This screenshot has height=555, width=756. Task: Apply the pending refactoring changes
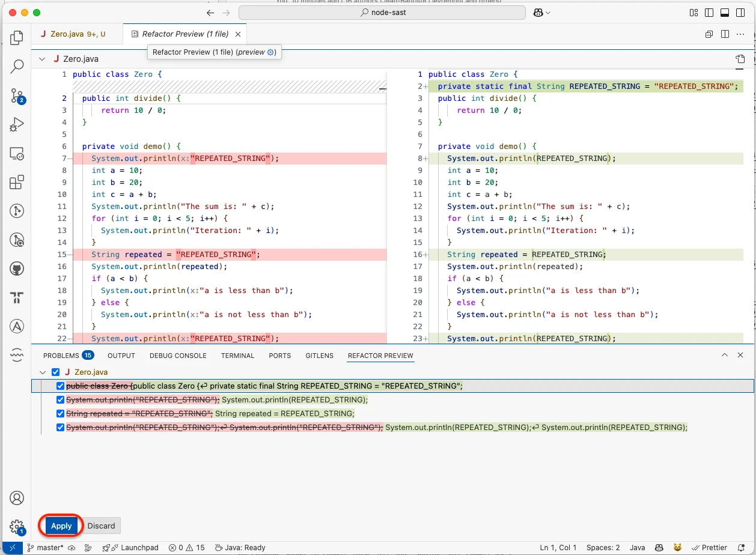(x=60, y=526)
